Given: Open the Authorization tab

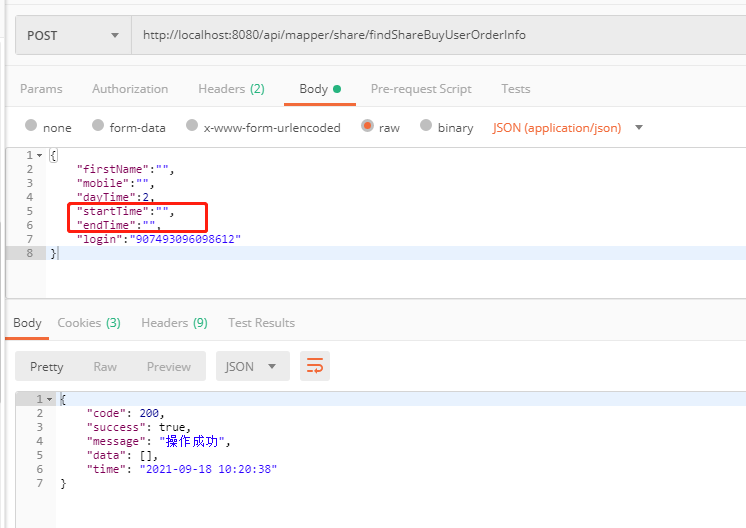Looking at the screenshot, I should 130,89.
